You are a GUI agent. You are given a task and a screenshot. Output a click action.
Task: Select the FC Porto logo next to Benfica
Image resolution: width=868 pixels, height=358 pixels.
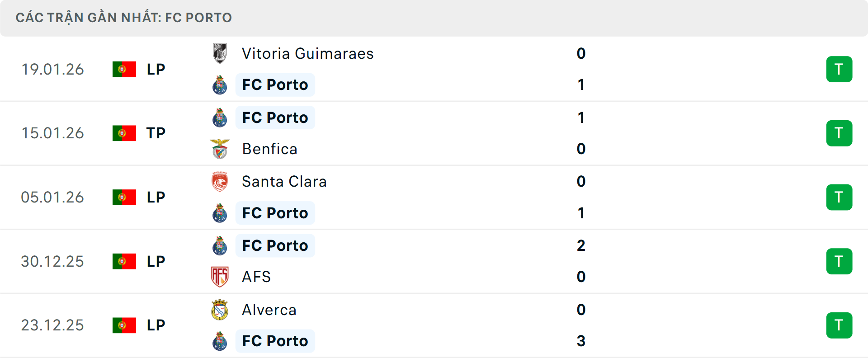coord(220,118)
